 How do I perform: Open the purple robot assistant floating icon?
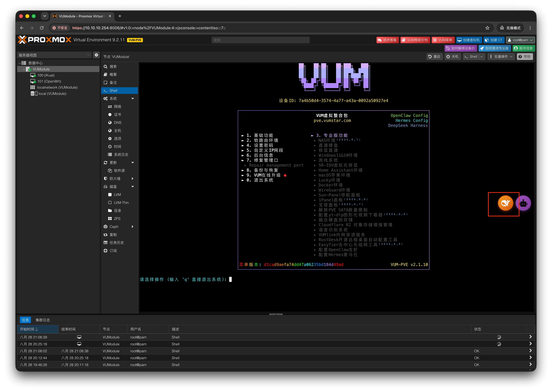tap(523, 203)
